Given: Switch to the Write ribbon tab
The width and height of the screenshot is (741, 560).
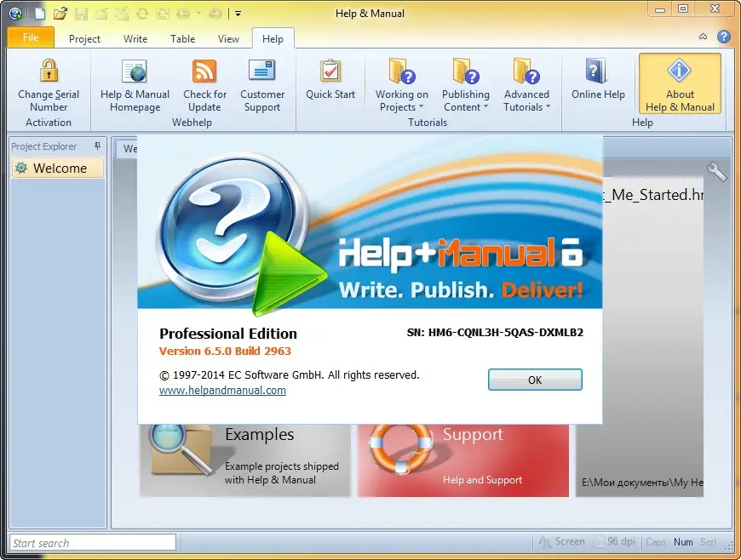Looking at the screenshot, I should pos(135,38).
